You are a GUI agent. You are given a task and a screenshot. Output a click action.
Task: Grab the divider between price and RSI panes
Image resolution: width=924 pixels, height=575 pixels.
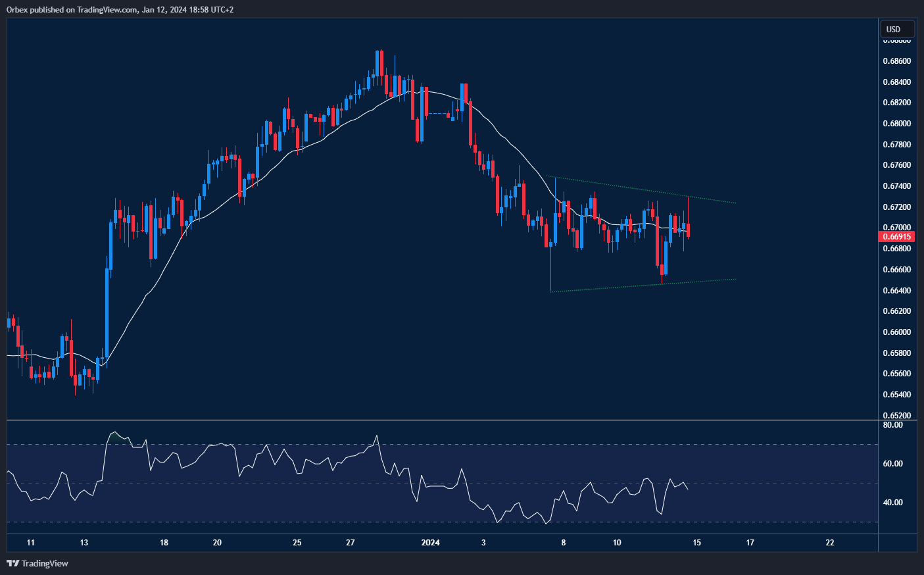(442, 420)
